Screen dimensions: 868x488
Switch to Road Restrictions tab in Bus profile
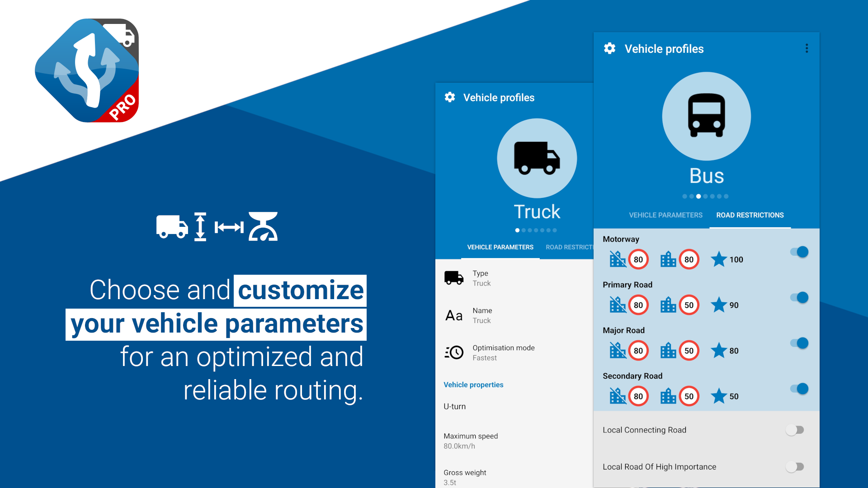coord(750,215)
